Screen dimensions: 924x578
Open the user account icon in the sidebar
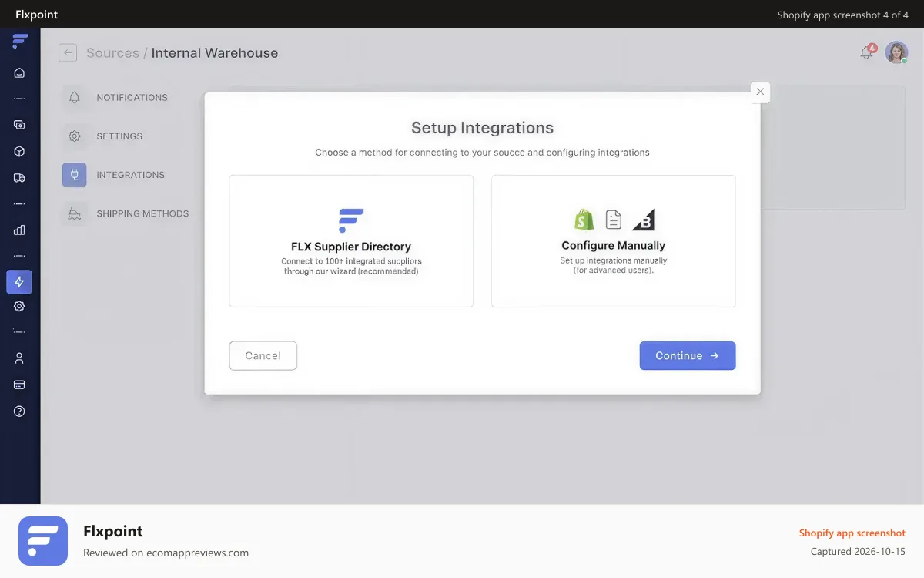point(19,358)
